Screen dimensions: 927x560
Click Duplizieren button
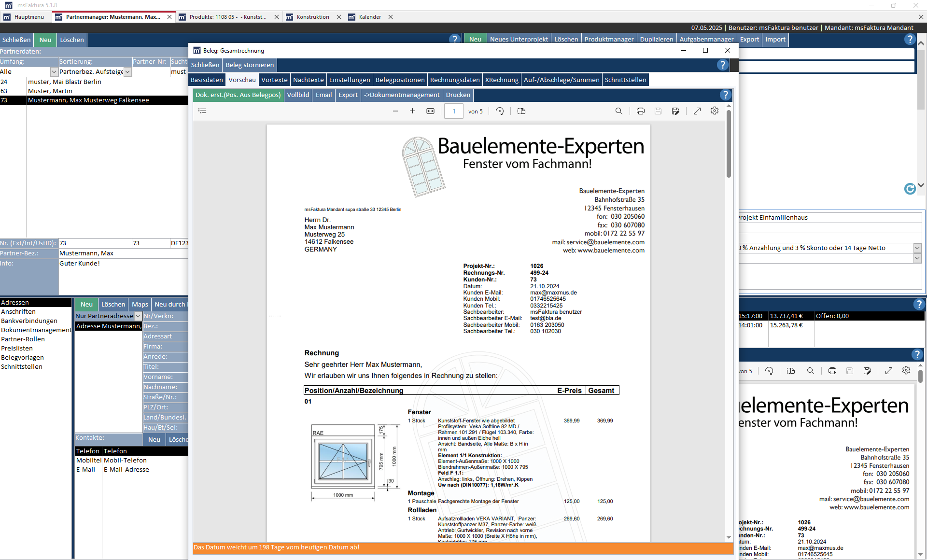pos(656,39)
